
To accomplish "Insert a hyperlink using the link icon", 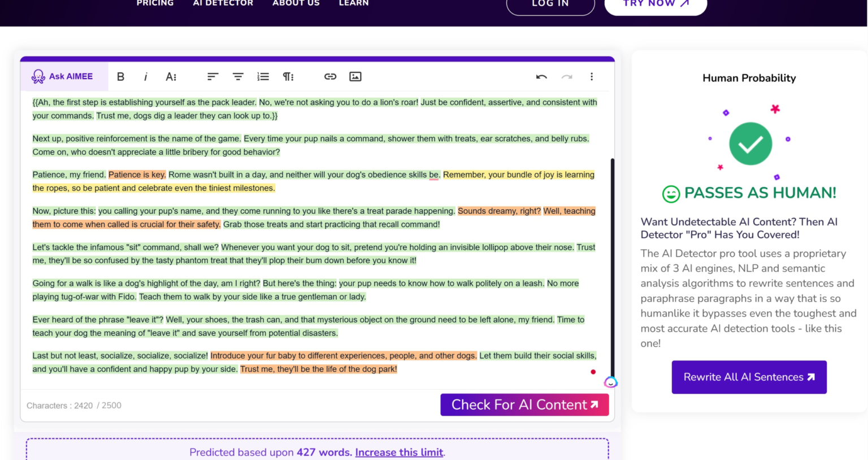I will pos(330,76).
